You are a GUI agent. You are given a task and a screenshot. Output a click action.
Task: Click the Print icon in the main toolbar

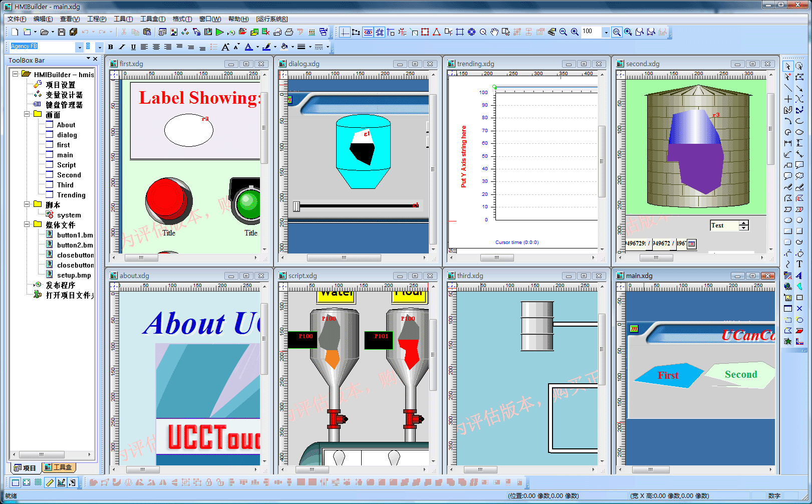point(289,32)
